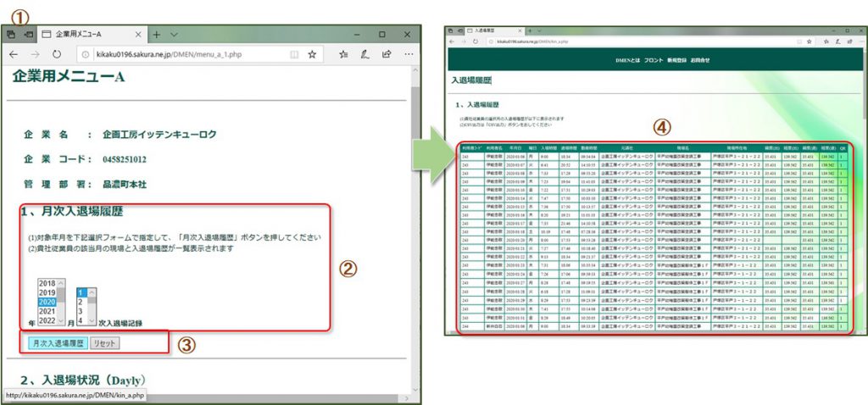Click set-tabs-aside icon in left browser window
868x405 pixels.
click(x=28, y=34)
